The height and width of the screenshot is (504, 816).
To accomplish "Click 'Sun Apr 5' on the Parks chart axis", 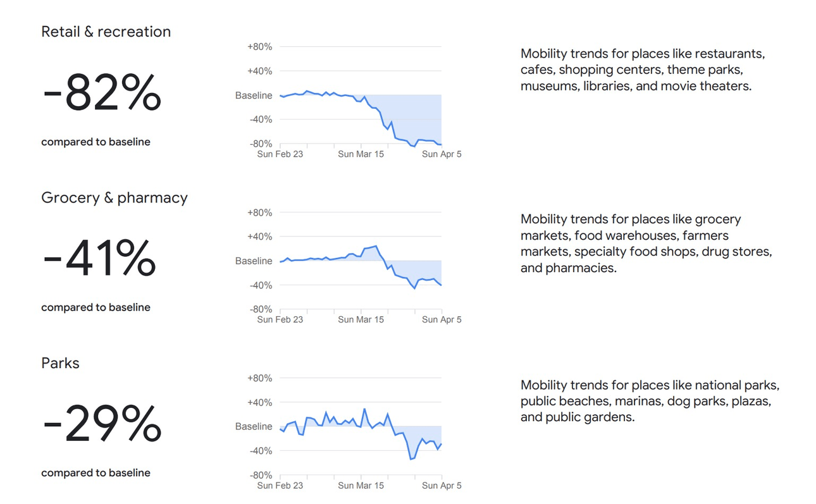I will [442, 486].
